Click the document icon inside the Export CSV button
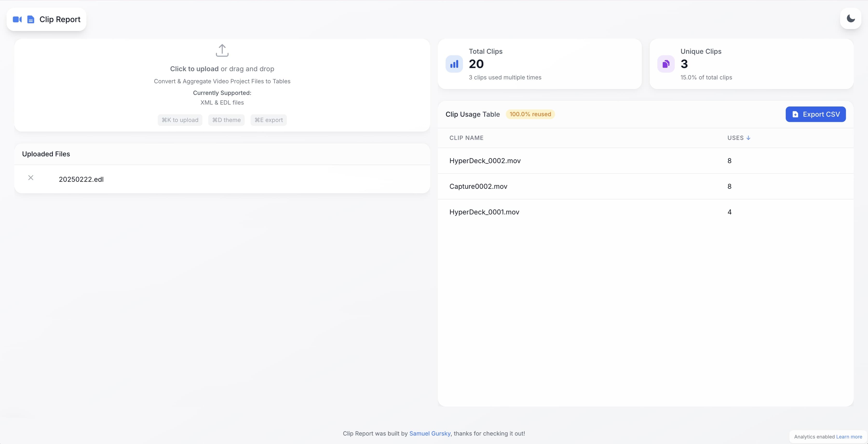Screen dimensions: 868x444 tap(795, 114)
